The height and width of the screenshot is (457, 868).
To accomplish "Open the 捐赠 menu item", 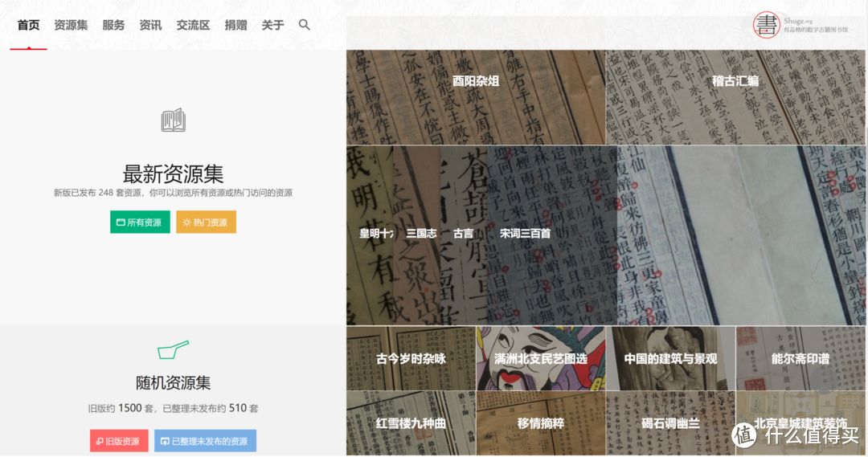I will click(x=235, y=25).
